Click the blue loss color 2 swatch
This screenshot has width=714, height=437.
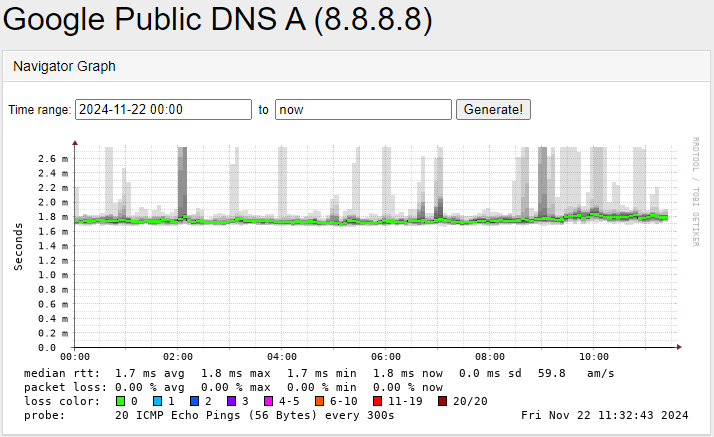pos(194,401)
